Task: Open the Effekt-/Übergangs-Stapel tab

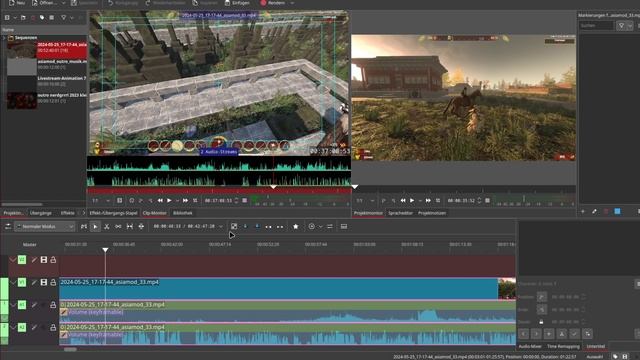Action: [113, 213]
